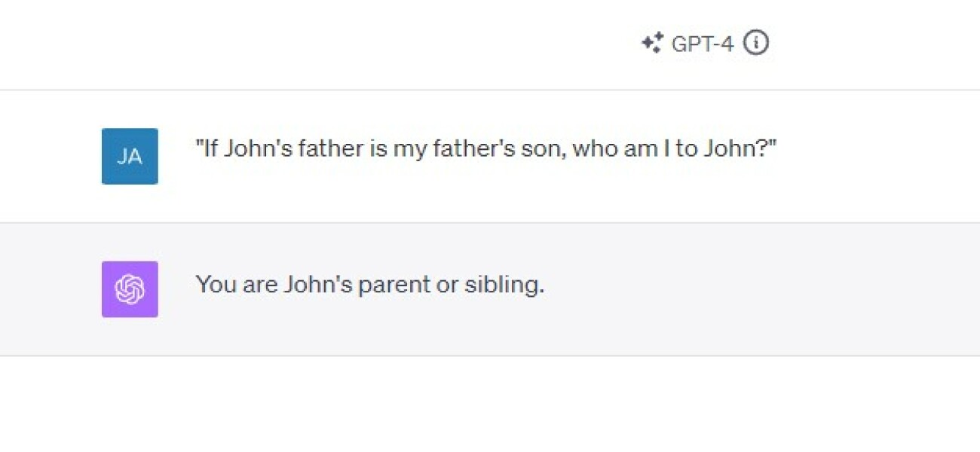Click the reply "You are John's parent or sibling."
This screenshot has width=980, height=452.
coord(369,285)
